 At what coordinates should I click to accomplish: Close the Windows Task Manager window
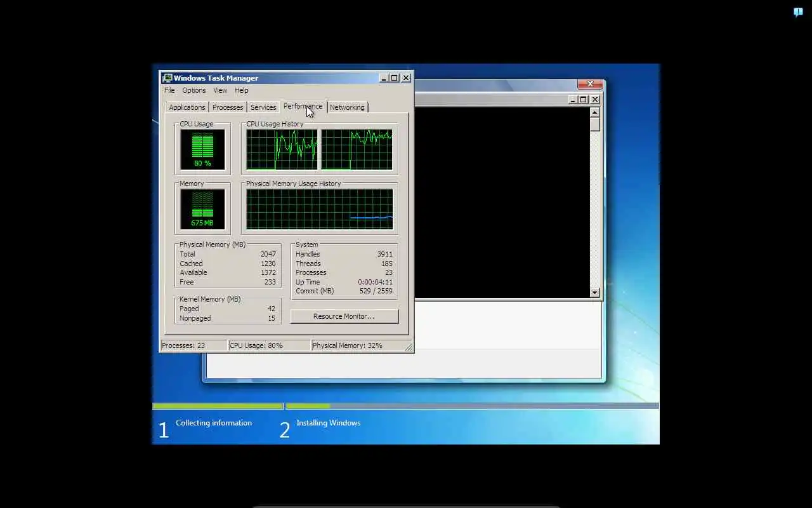[x=406, y=78]
